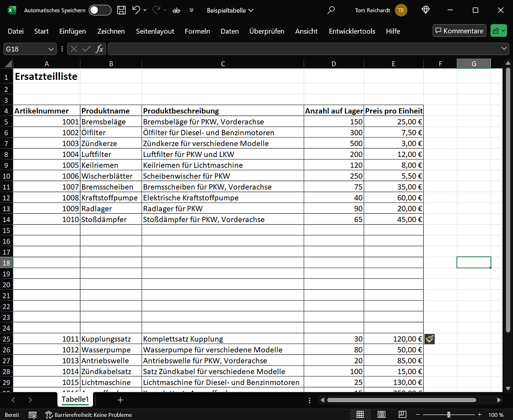Click the macro recording status bar icon
Viewport: 513px width, 420px height.
point(33,415)
